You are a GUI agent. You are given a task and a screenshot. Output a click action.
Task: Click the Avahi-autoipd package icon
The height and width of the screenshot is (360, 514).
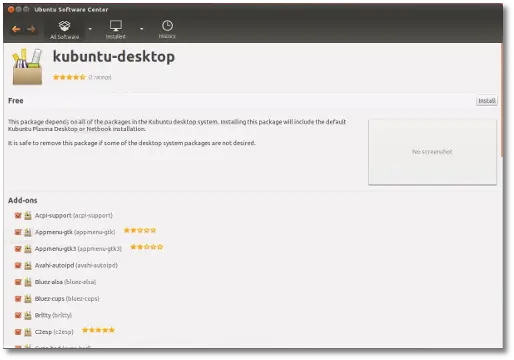(x=28, y=265)
